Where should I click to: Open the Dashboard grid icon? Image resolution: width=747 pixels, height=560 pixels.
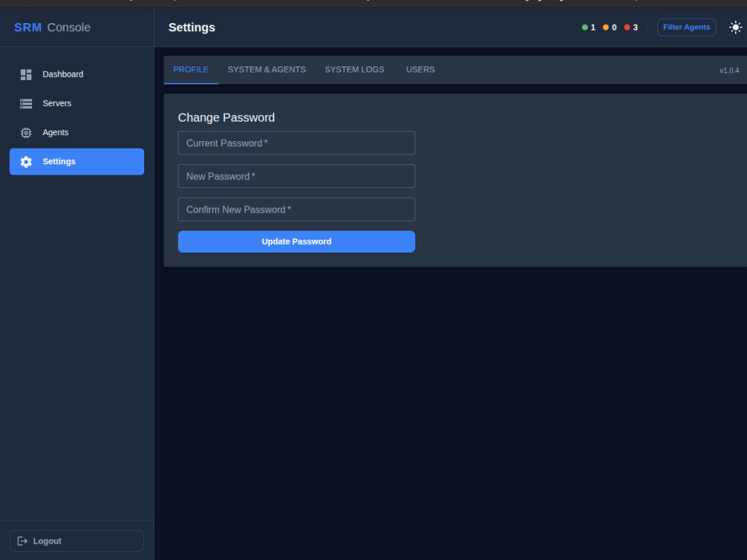click(26, 75)
